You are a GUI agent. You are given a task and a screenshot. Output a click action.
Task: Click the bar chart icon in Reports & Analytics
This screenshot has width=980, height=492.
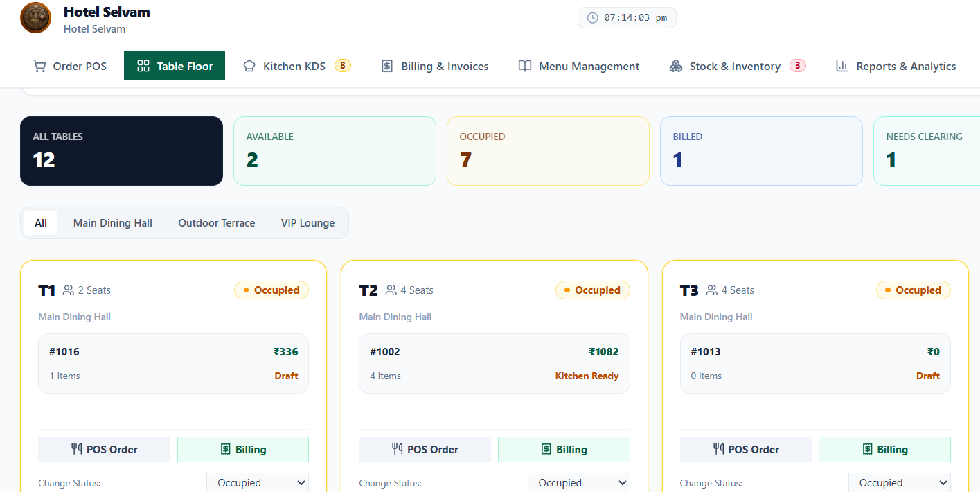coord(842,66)
